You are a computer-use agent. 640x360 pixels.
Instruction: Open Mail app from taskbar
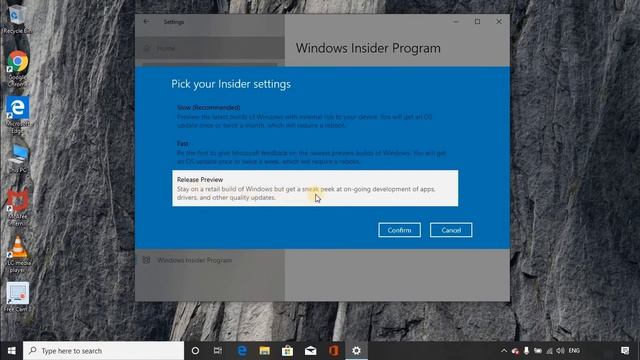[x=310, y=351]
